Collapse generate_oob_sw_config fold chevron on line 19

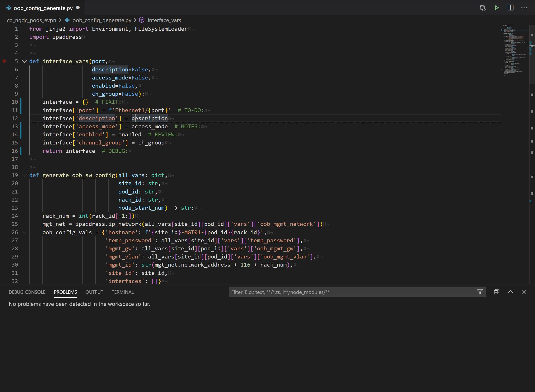click(24, 175)
